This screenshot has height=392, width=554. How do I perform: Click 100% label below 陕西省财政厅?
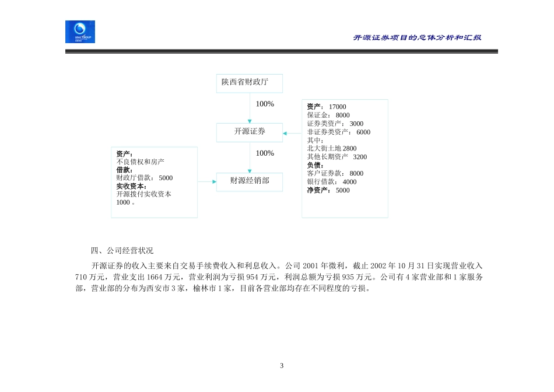[265, 104]
